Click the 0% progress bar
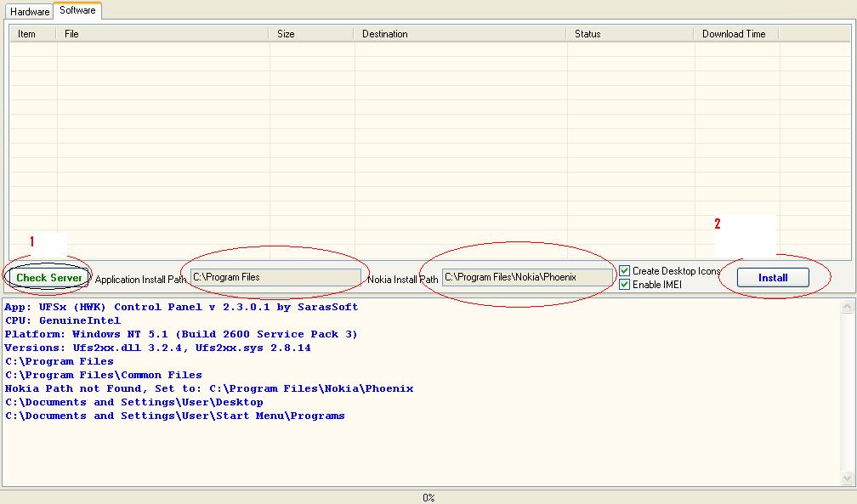This screenshot has width=857, height=504. 428,497
